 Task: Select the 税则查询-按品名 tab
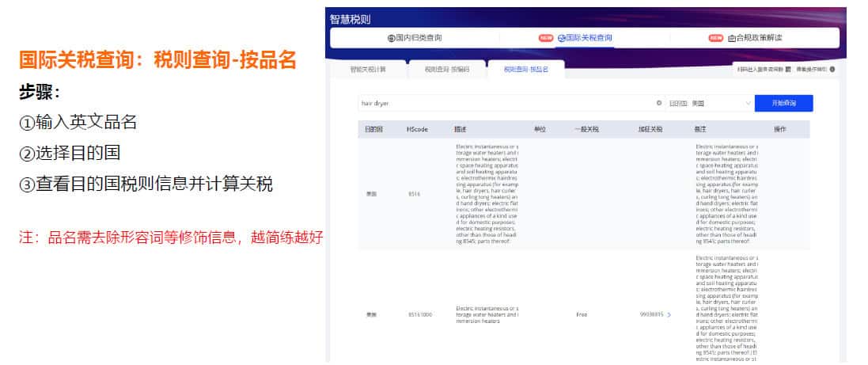526,70
